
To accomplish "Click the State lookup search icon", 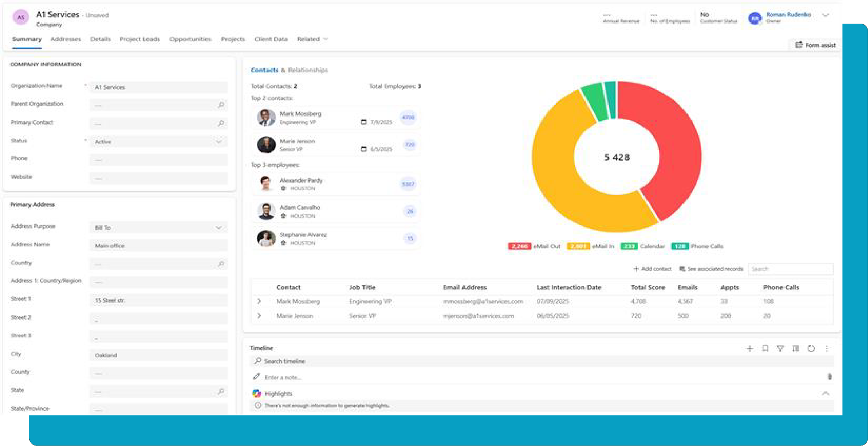I will (x=221, y=391).
